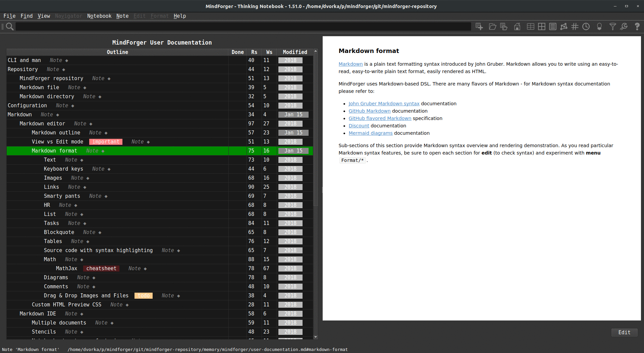Open scope filter funnel icon

[612, 26]
